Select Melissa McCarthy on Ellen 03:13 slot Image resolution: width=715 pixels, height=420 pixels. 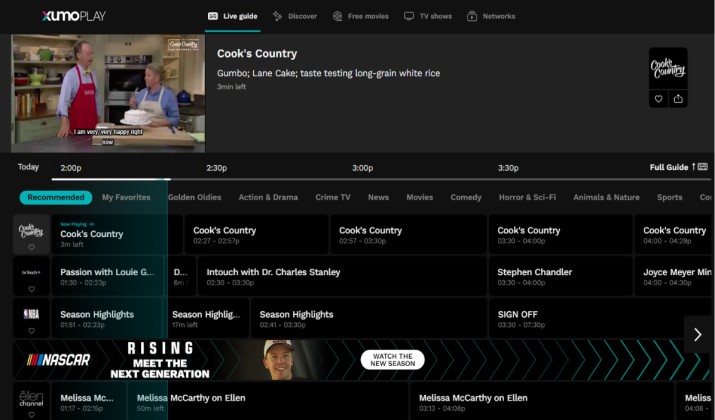[541, 402]
